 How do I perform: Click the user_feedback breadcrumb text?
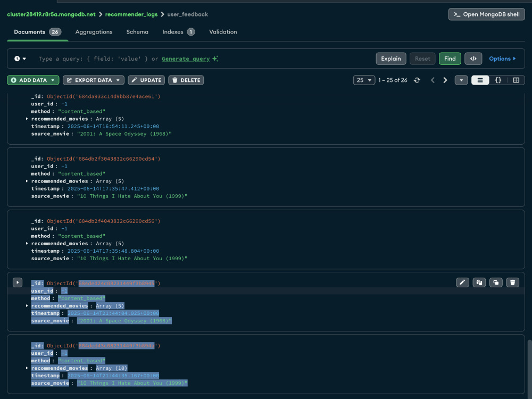[x=188, y=14]
